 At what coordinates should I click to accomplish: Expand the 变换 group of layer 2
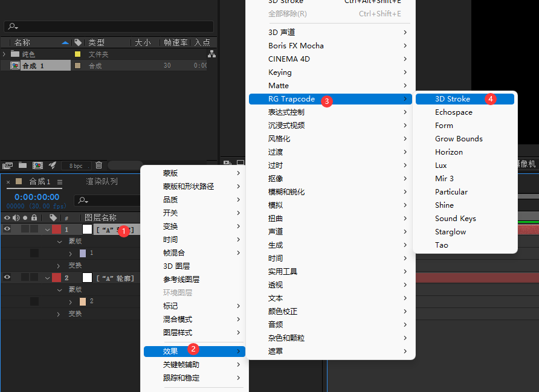[x=59, y=314]
